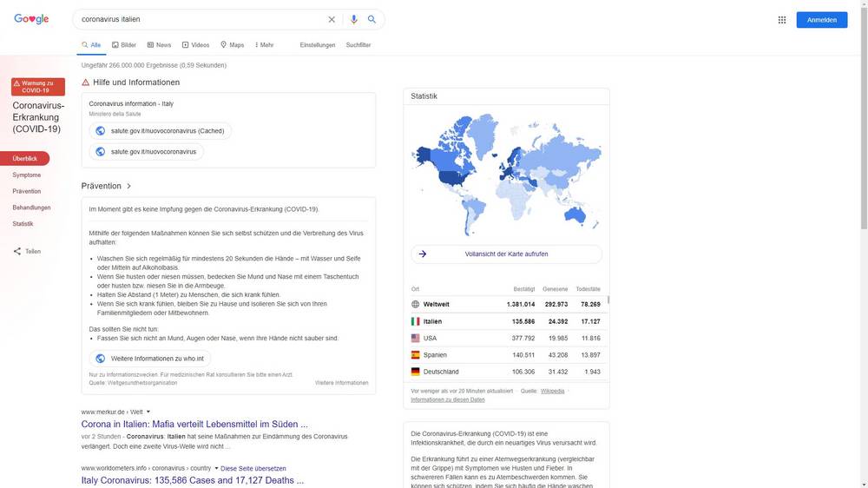Submit search with the magnifier icon
868x488 pixels.
(x=372, y=19)
